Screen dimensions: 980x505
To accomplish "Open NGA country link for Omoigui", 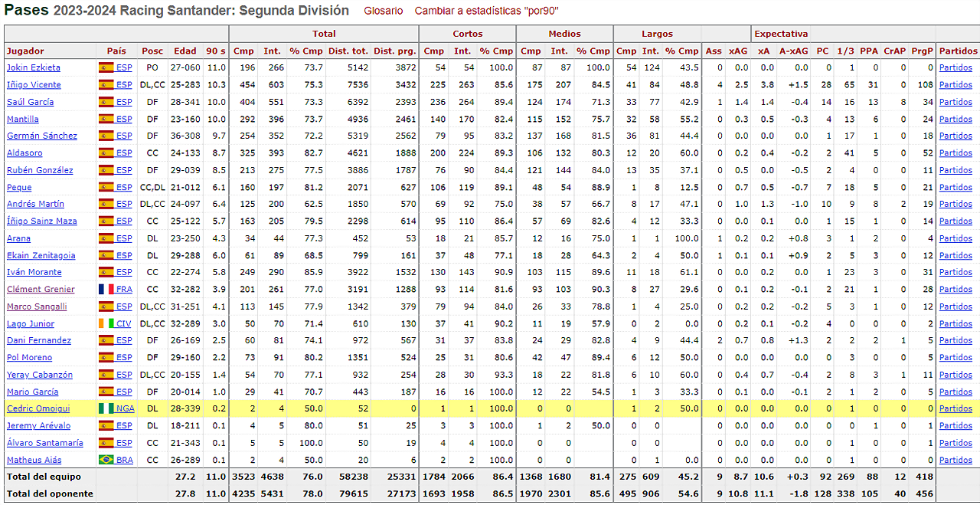I will [x=125, y=408].
